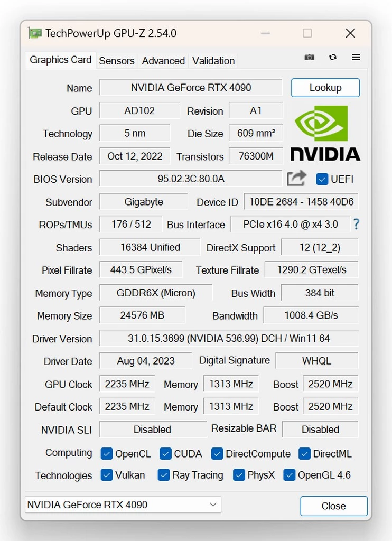This screenshot has width=392, height=541.
Task: Click the GPU Clock row Memory 1313 MHz
Action: [231, 384]
